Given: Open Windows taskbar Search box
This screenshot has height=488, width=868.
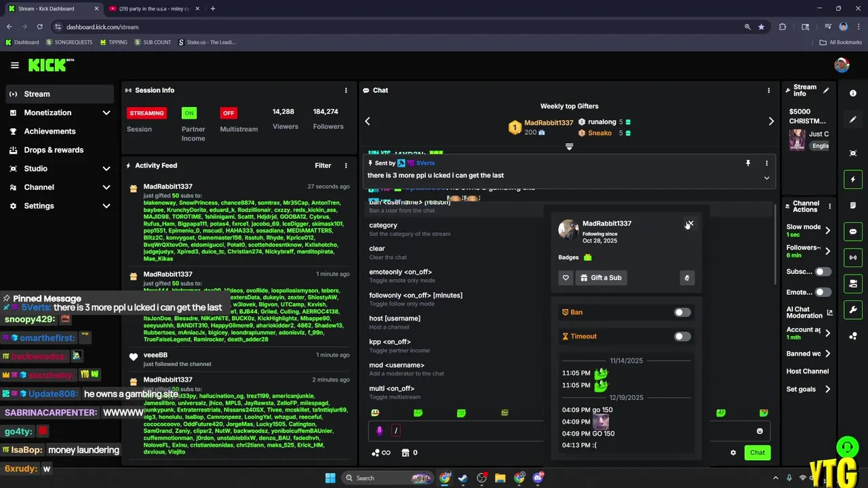Looking at the screenshot, I should point(387,478).
